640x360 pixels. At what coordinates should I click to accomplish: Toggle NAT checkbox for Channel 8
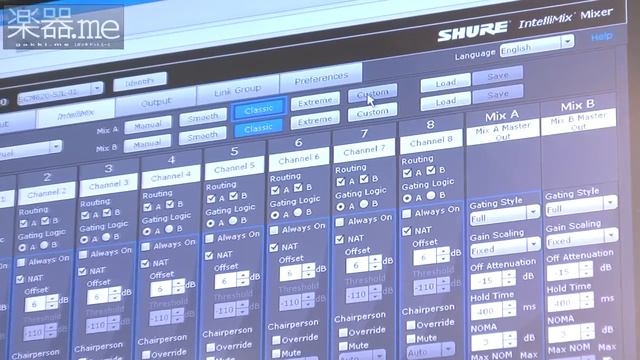pos(407,231)
